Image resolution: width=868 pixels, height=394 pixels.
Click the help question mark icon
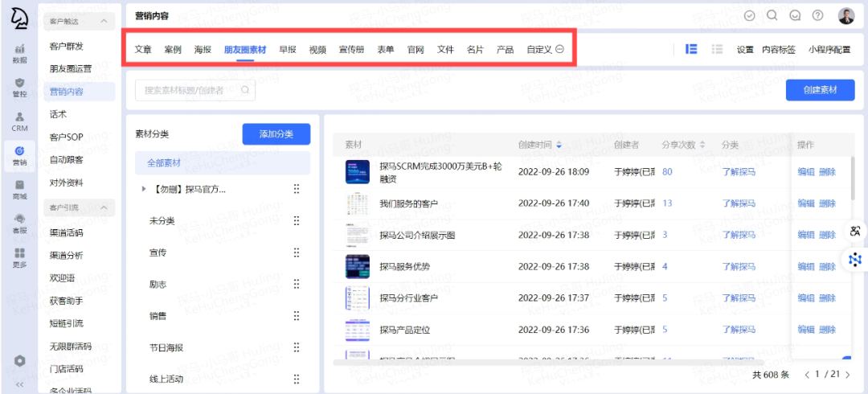[x=818, y=15]
